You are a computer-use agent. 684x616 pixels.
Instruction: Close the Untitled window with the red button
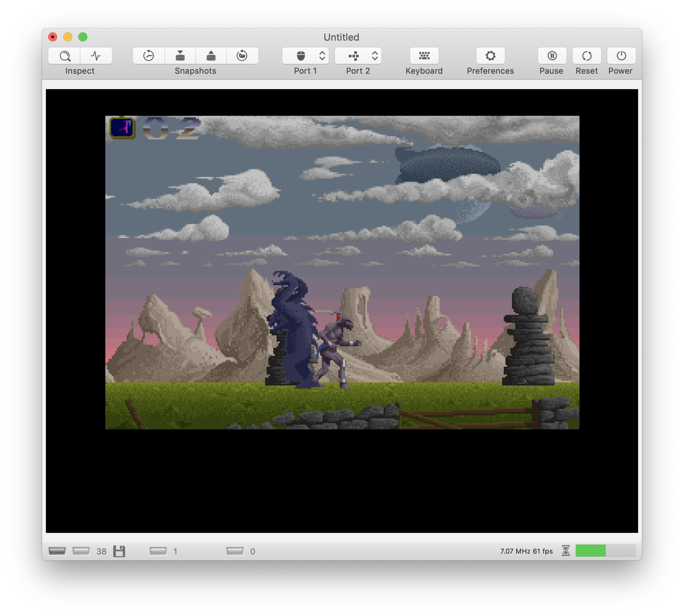53,37
